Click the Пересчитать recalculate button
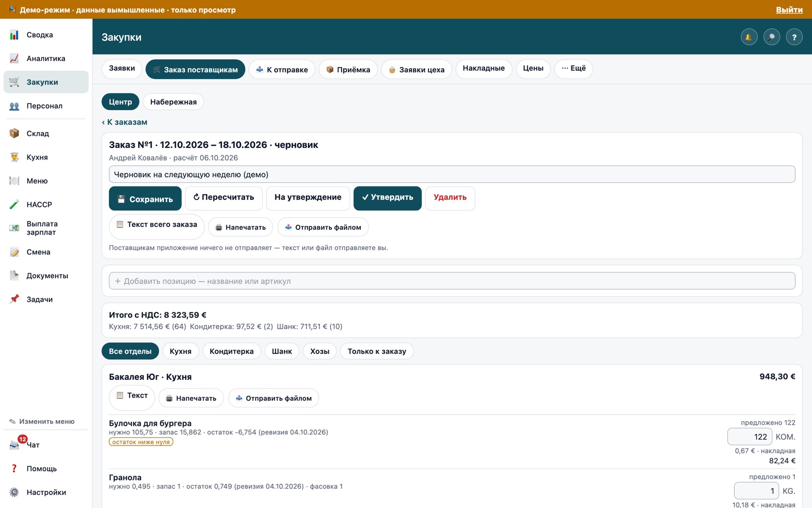This screenshot has width=812, height=508. coord(224,198)
